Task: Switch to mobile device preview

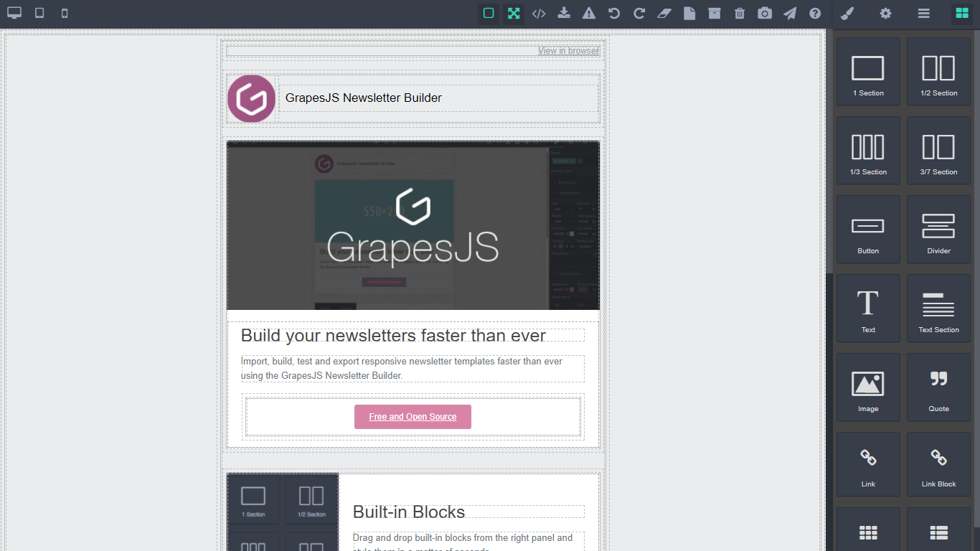Action: [x=65, y=13]
